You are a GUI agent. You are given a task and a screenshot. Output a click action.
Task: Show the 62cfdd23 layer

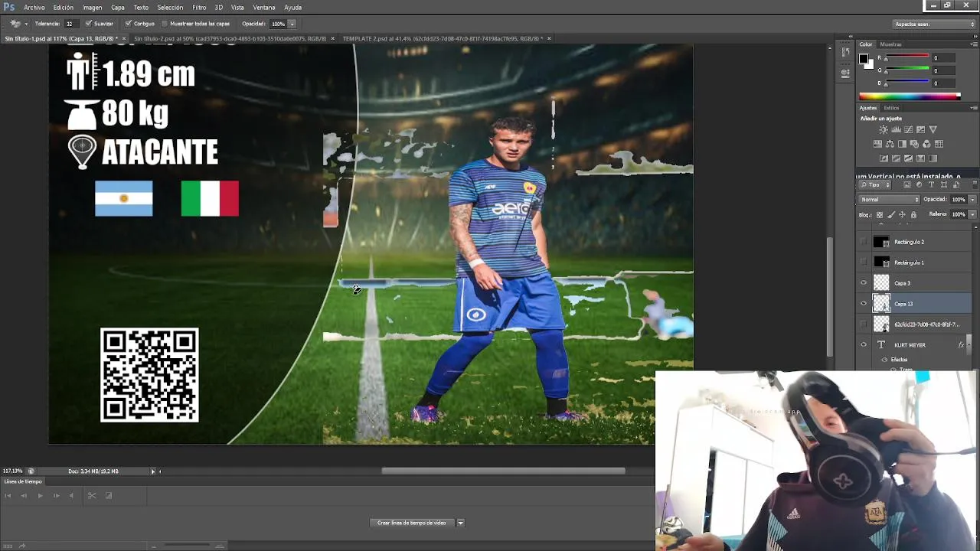[864, 324]
